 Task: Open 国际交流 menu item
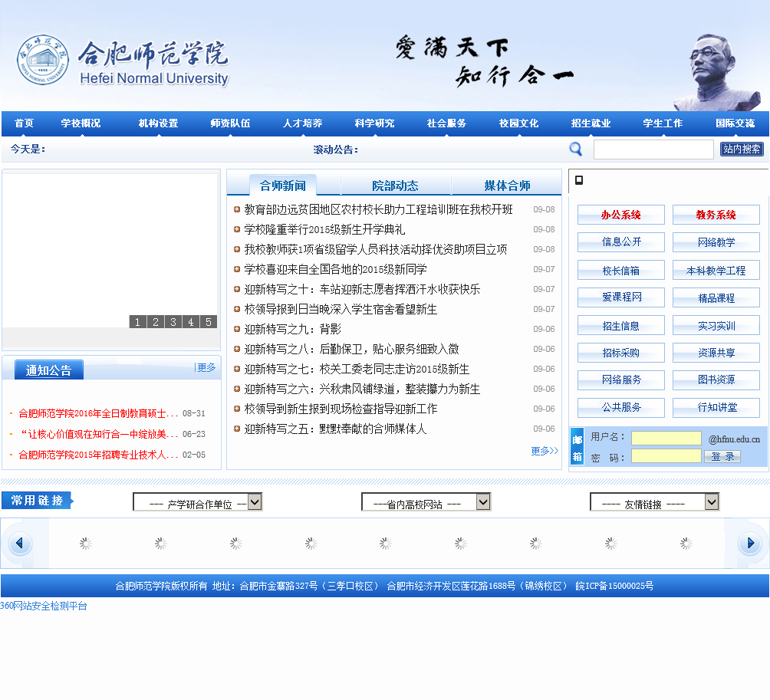pos(735,123)
